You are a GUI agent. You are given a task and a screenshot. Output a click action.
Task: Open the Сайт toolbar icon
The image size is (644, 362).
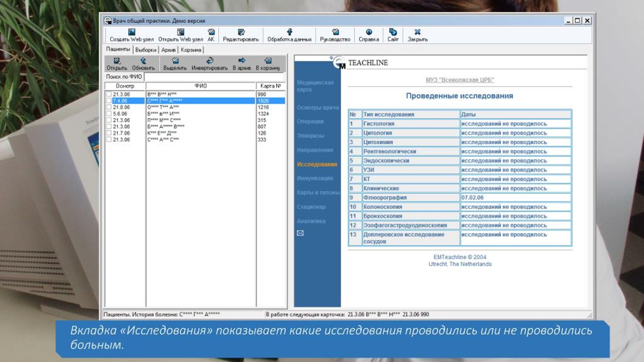(393, 32)
